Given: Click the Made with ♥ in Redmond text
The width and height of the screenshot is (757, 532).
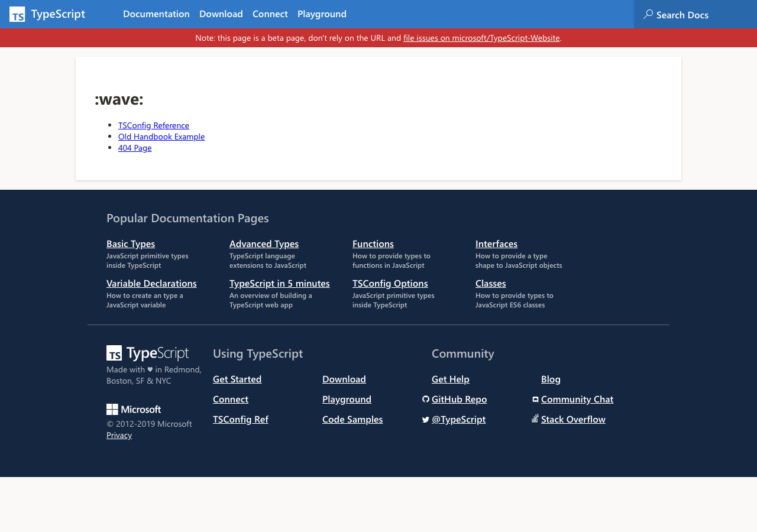Looking at the screenshot, I should click(x=154, y=375).
